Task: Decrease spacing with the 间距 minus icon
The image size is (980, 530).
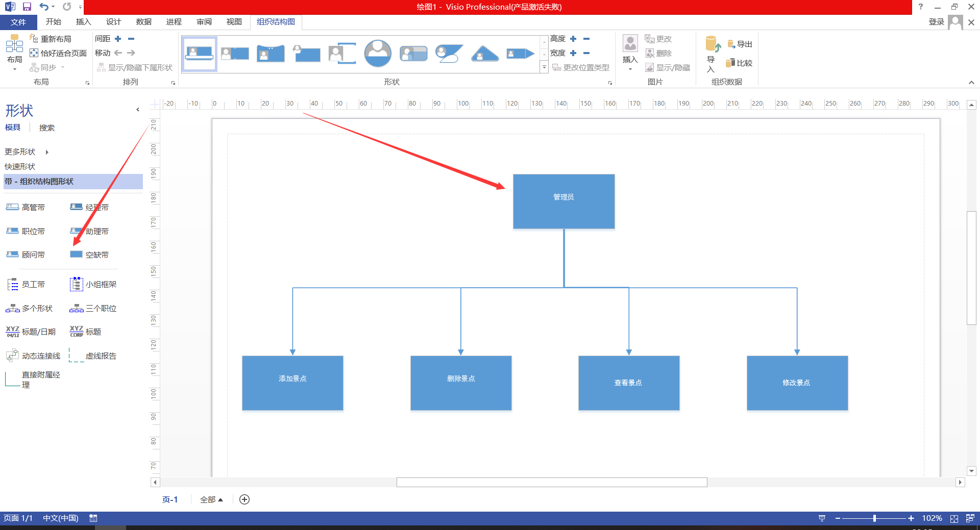Action: tap(131, 39)
